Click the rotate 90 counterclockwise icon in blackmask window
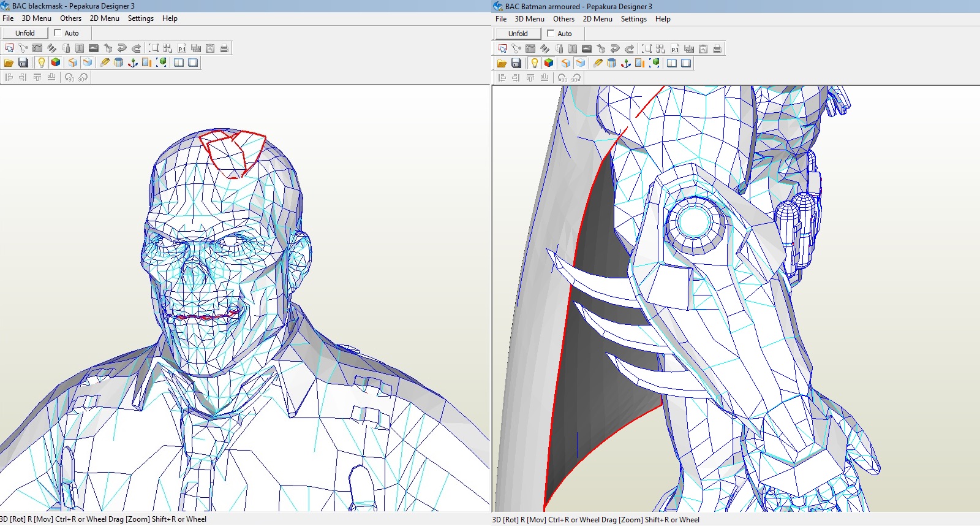This screenshot has width=980, height=526. (x=69, y=77)
